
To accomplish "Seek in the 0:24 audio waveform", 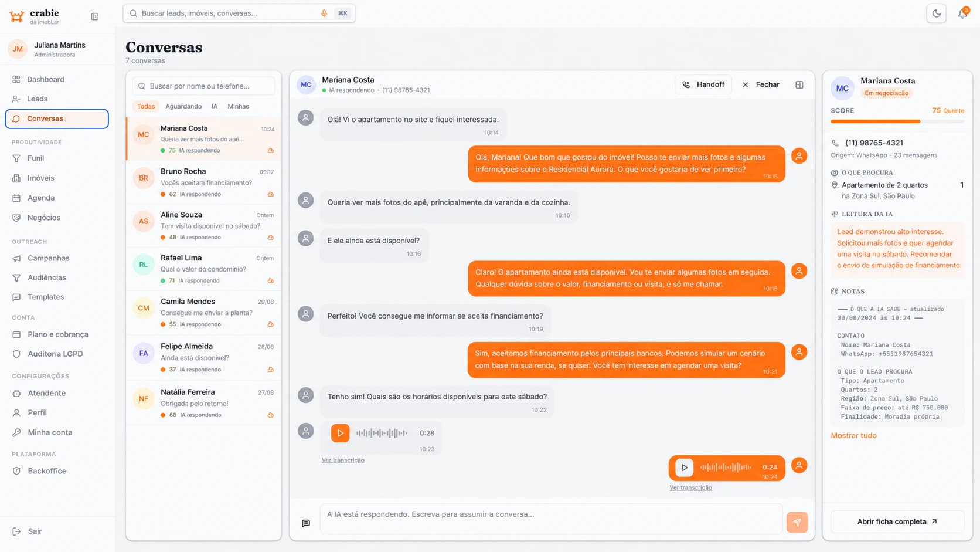I will 726,468.
